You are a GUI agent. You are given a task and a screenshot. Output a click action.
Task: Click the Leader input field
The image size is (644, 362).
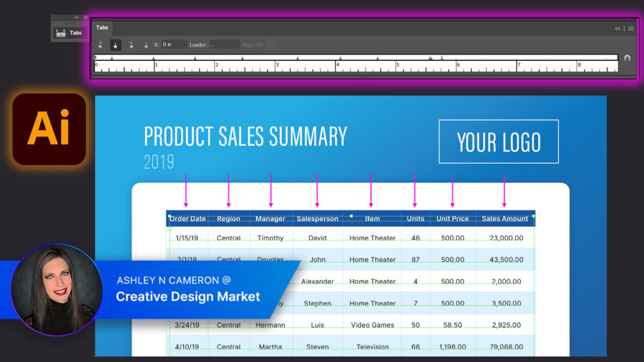click(x=225, y=45)
